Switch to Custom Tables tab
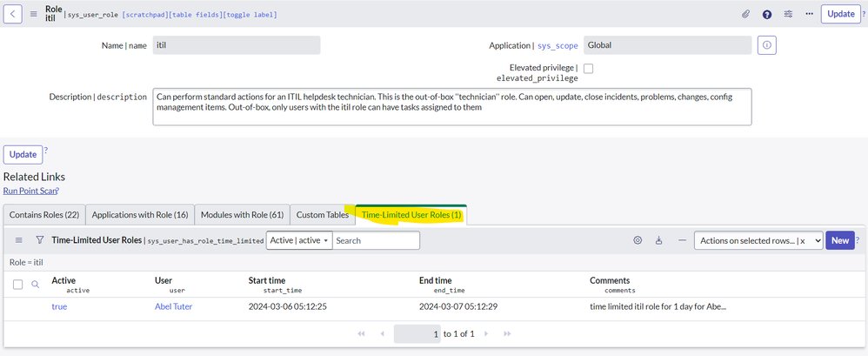 point(322,214)
